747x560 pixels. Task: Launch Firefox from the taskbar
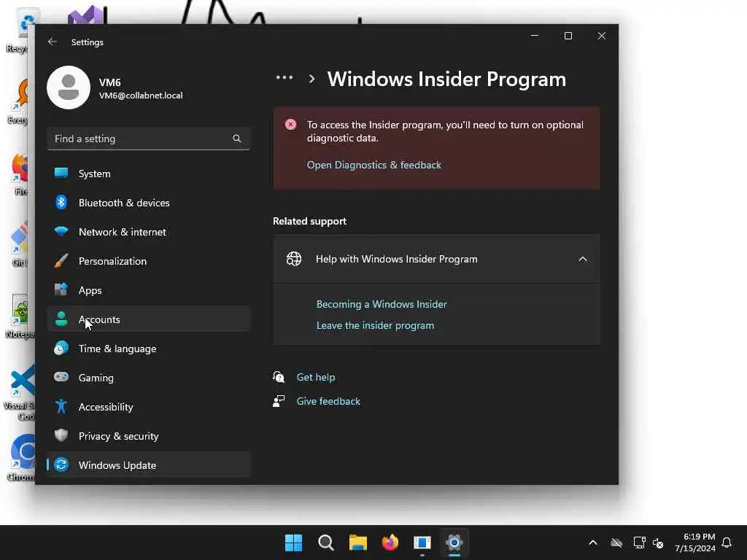point(390,542)
